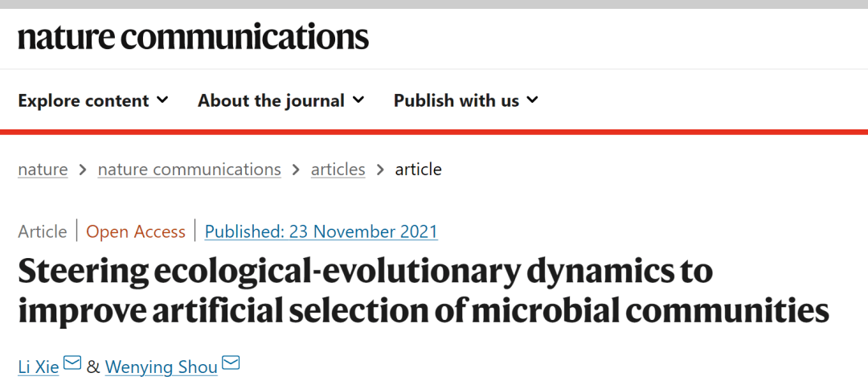The height and width of the screenshot is (389, 868).
Task: Navigate to the articles breadcrumb link
Action: 338,170
